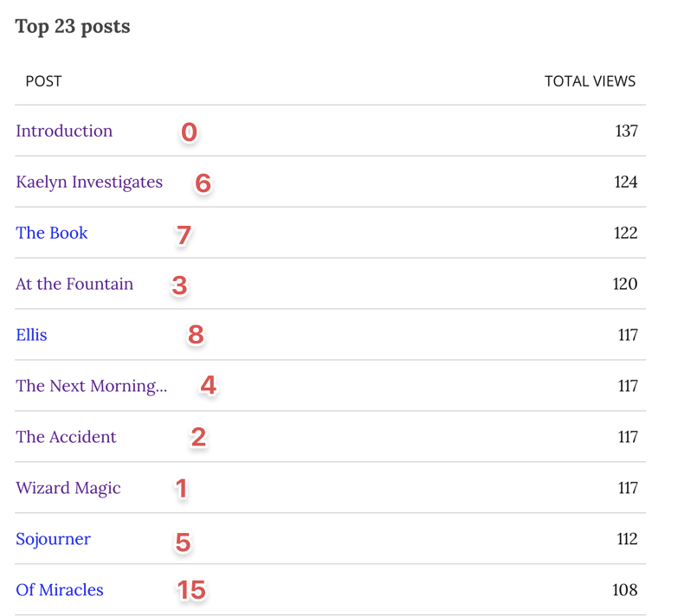Screen dimensions: 697x616
Task: Open The Accident post
Action: (66, 438)
